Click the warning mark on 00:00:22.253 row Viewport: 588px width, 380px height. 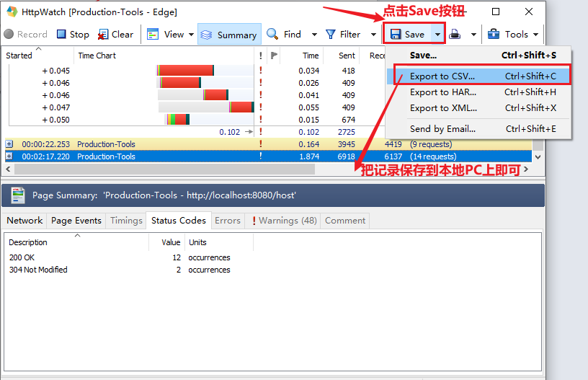coord(261,144)
